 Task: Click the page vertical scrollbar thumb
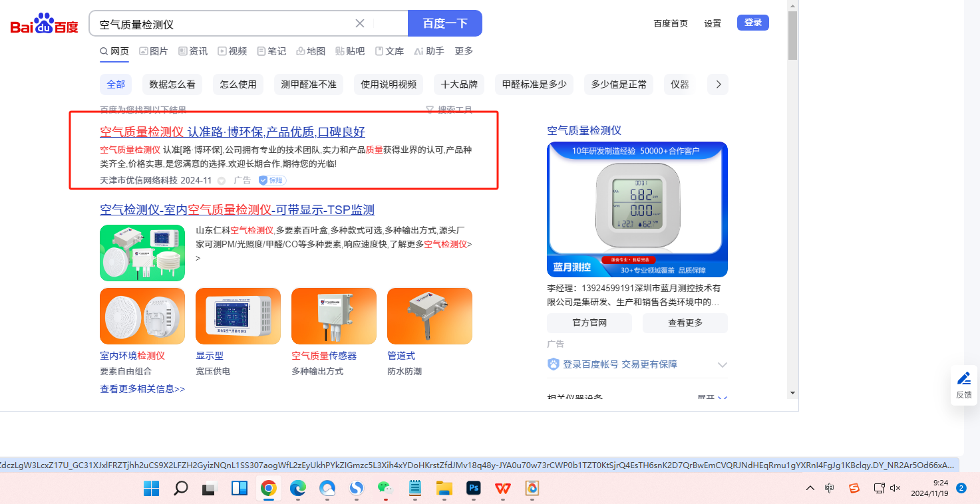[792, 37]
